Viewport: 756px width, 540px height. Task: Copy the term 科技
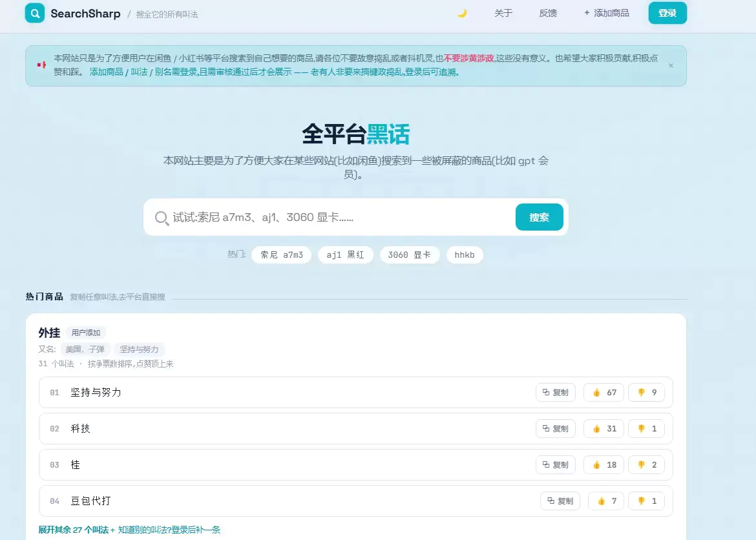[x=556, y=429]
